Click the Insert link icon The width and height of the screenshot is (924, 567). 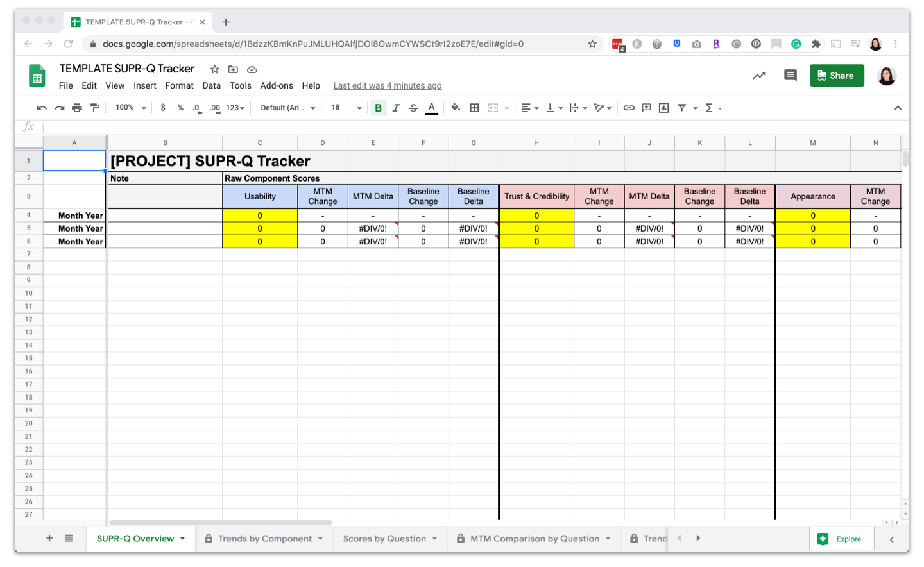[629, 108]
